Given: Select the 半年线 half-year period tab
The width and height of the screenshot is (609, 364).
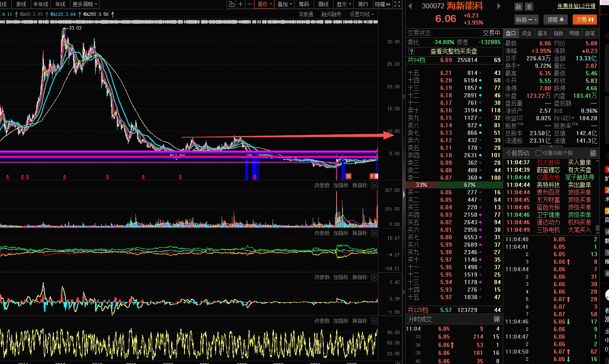Looking at the screenshot, I should click(x=41, y=4).
